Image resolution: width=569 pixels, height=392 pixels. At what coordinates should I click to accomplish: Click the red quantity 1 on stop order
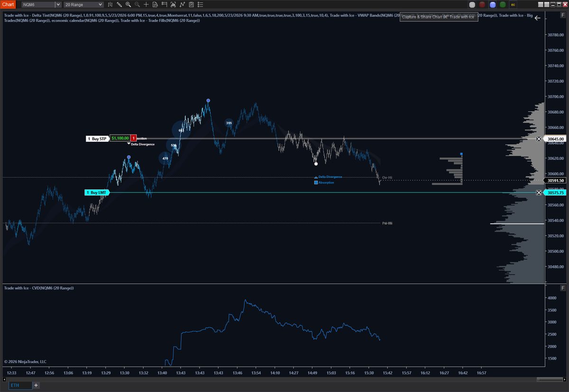click(x=134, y=138)
